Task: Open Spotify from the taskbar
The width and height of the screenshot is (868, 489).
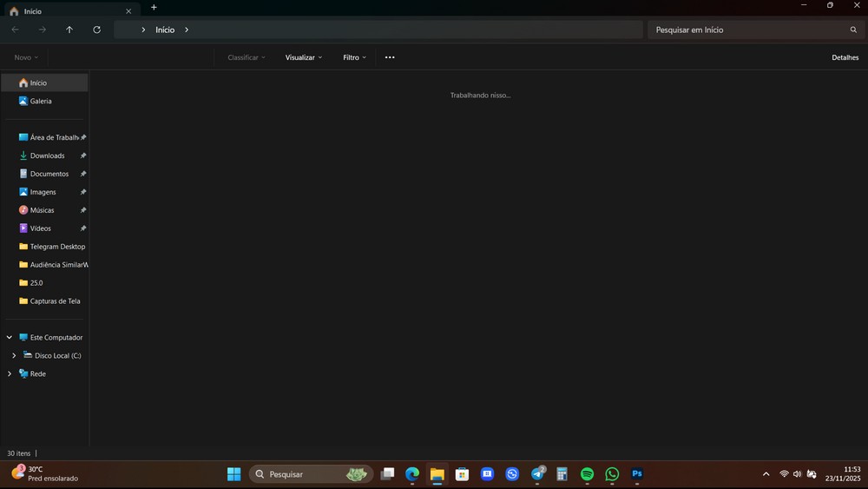Action: [x=587, y=474]
